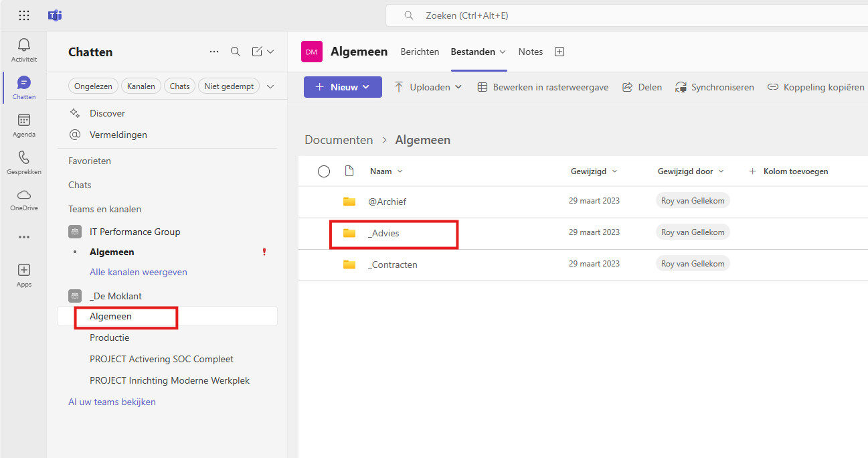Click Alle kanalen weergeven link

tap(139, 273)
